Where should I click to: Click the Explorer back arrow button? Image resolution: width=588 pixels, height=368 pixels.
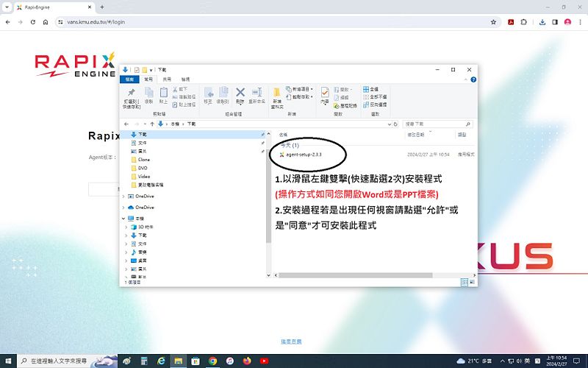[x=126, y=124]
